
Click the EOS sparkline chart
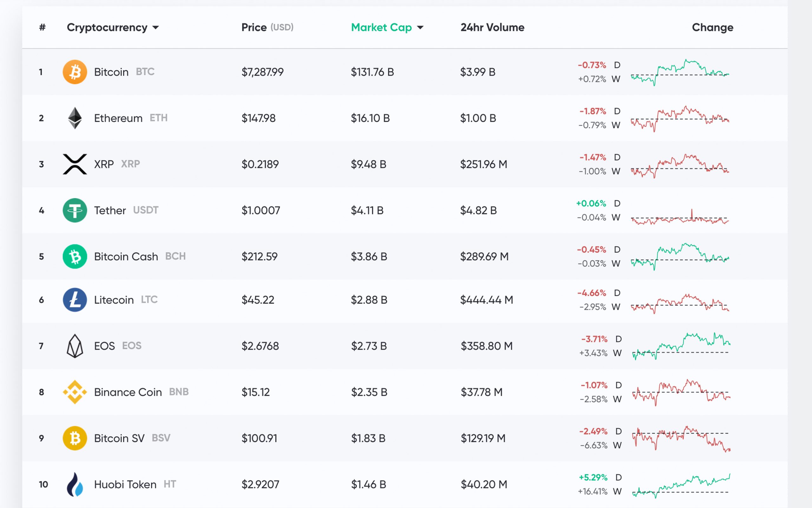click(681, 346)
